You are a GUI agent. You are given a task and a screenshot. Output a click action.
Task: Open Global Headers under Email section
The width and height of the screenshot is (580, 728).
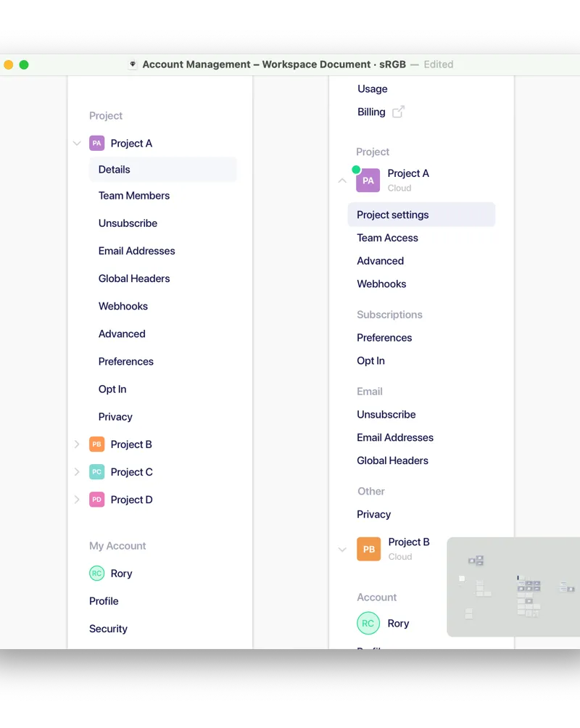click(392, 460)
